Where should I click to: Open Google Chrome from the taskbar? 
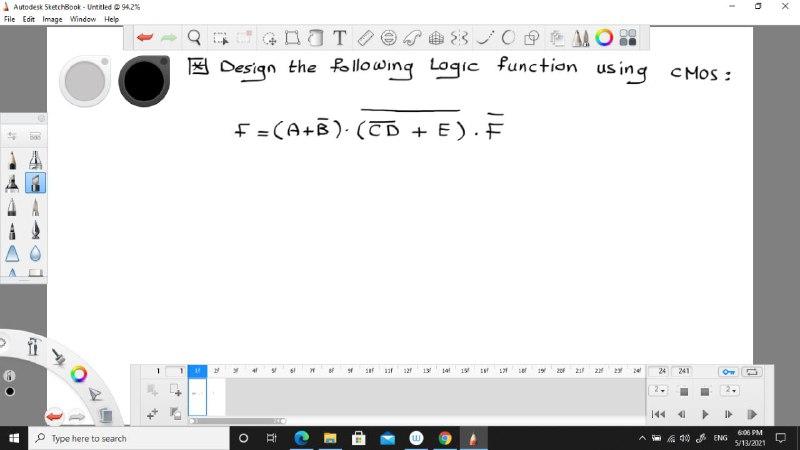click(444, 438)
